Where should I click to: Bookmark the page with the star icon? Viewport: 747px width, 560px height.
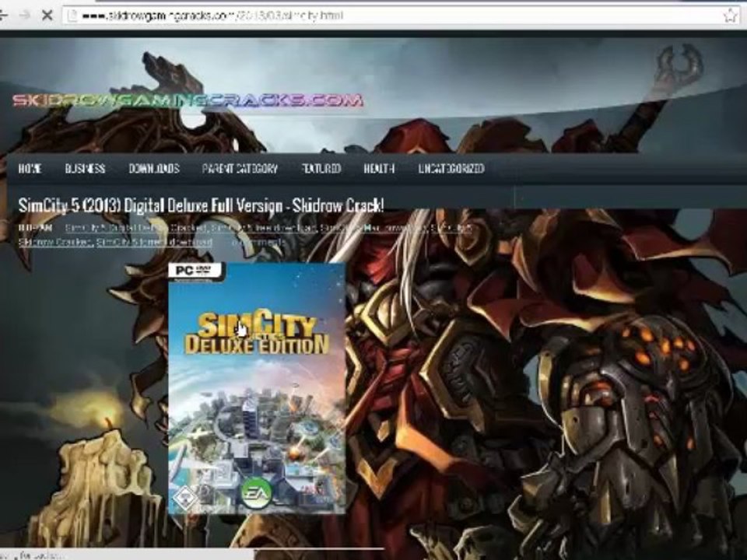tap(729, 16)
